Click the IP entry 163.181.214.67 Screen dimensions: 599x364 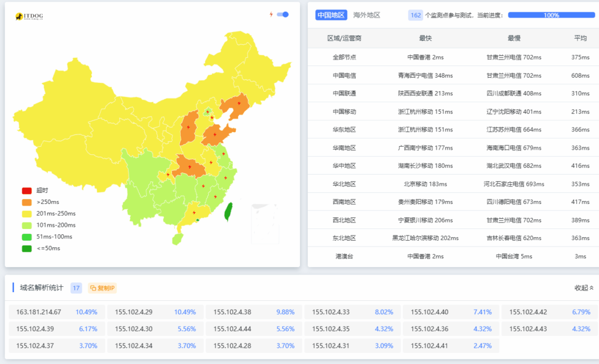39,312
